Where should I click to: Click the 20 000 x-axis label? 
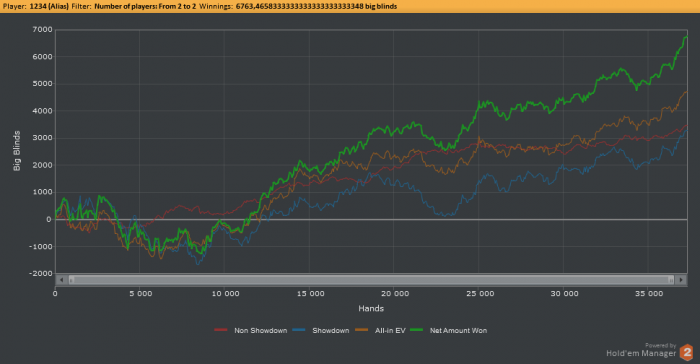[395, 293]
